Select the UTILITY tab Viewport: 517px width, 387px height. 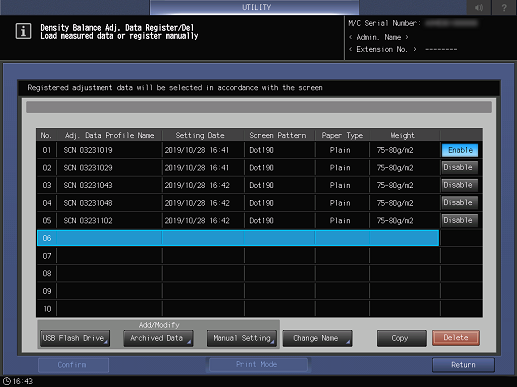coord(255,7)
